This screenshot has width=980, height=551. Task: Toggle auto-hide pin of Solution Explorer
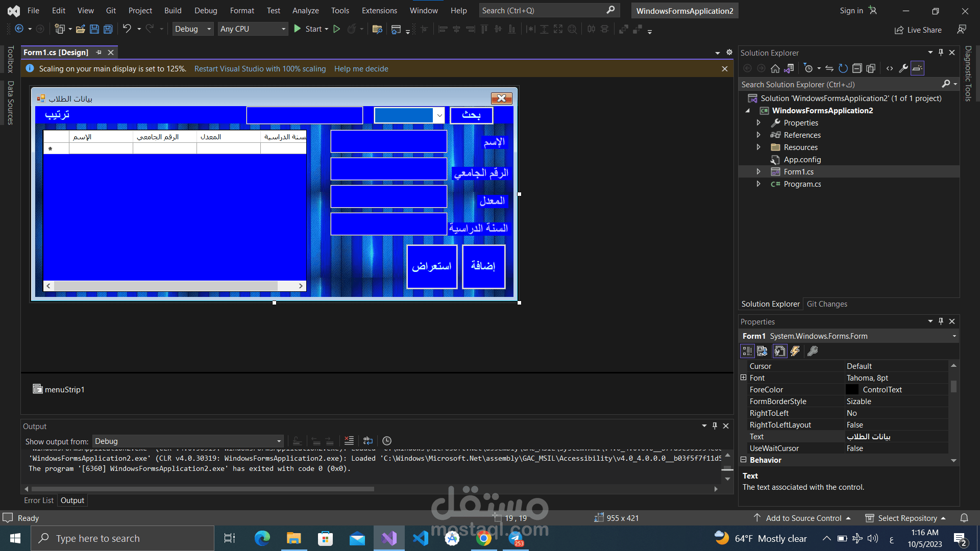click(x=941, y=53)
